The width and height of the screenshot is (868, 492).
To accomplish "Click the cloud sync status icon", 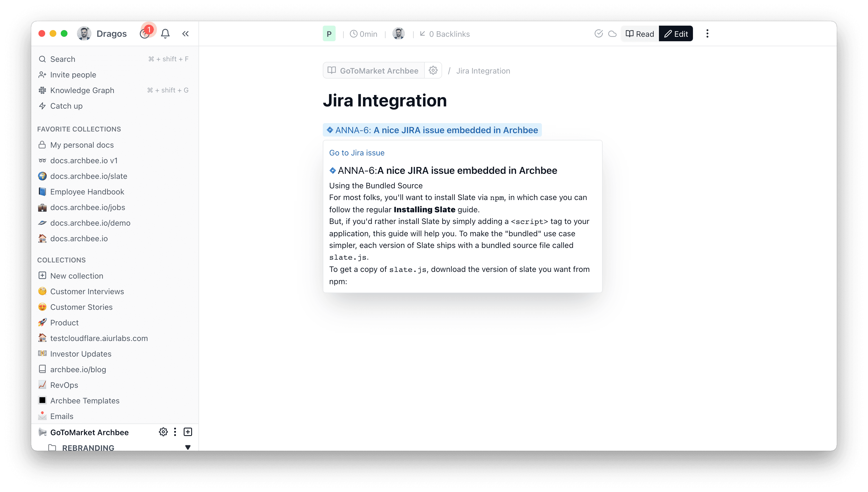I will 612,33.
